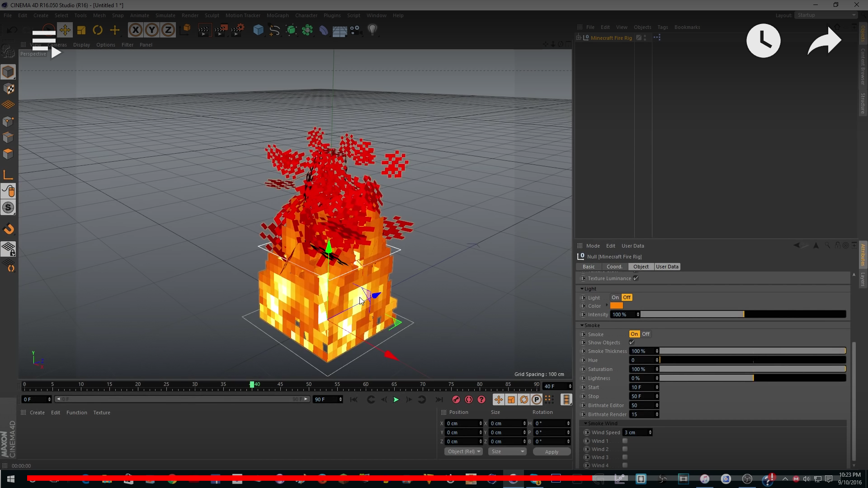This screenshot has width=868, height=488.
Task: Turn the Light option On
Action: (x=615, y=297)
